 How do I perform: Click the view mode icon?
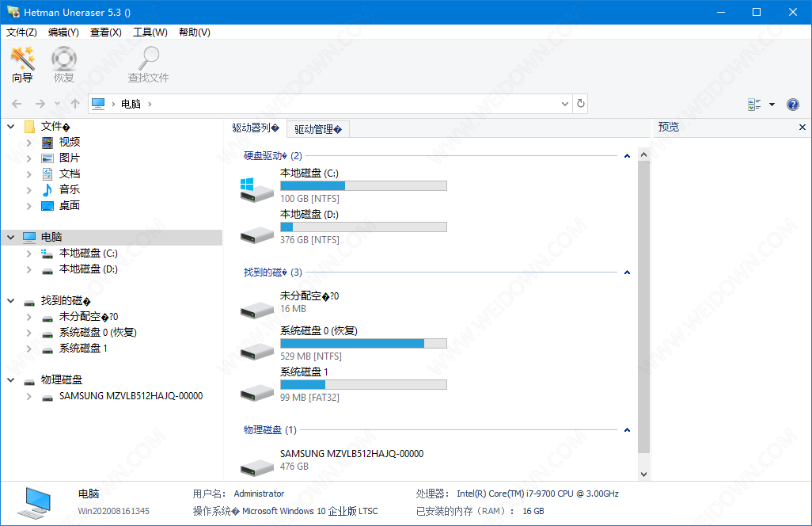[x=754, y=104]
